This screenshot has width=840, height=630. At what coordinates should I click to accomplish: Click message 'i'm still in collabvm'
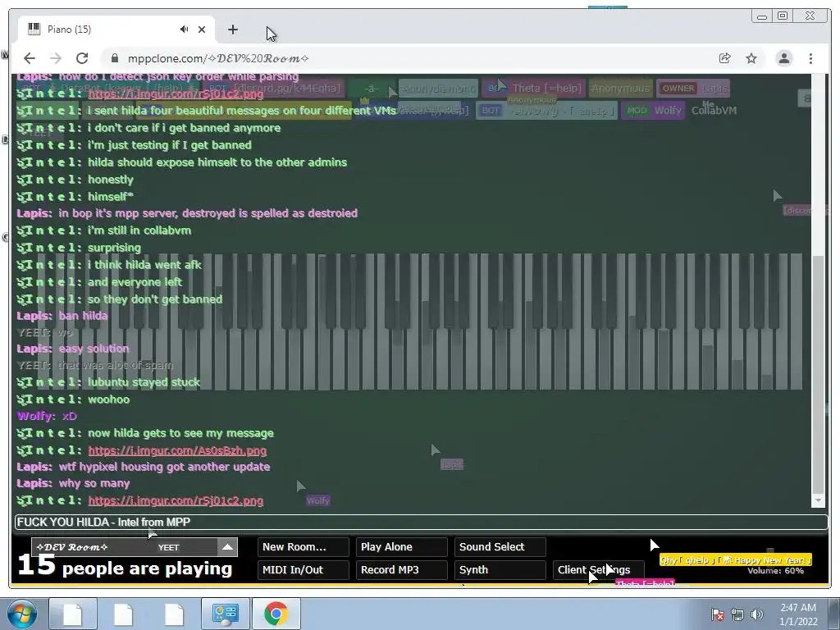click(x=139, y=231)
